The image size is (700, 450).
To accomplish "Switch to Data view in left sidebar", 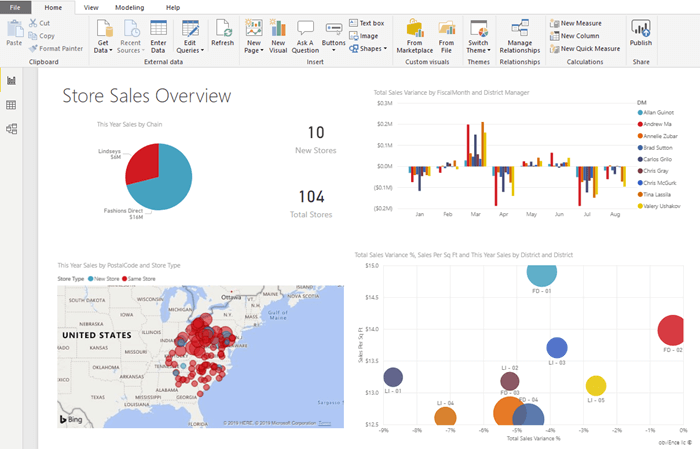I will coord(11,105).
